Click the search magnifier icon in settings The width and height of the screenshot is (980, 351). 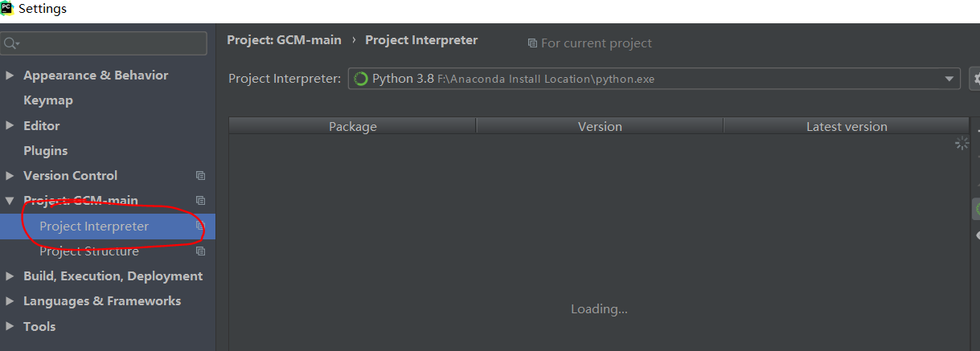pyautogui.click(x=11, y=43)
